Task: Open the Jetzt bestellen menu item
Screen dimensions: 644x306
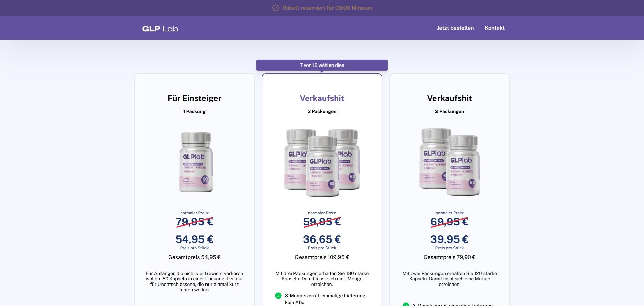Action: 455,28
